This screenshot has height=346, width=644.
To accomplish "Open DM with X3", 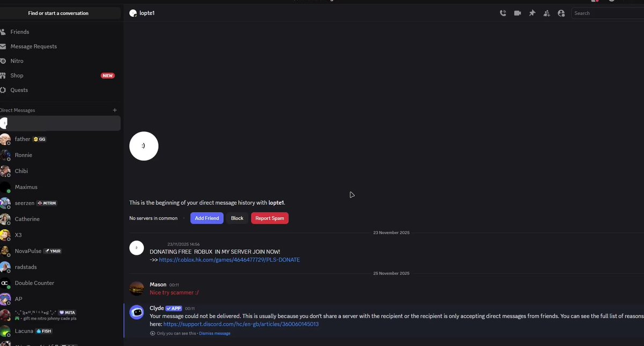I will tap(60, 235).
